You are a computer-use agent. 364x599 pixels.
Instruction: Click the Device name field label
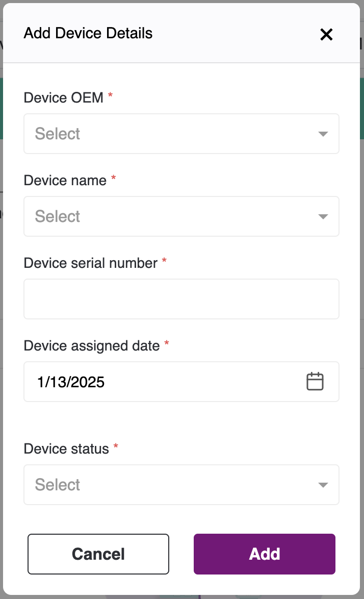65,180
